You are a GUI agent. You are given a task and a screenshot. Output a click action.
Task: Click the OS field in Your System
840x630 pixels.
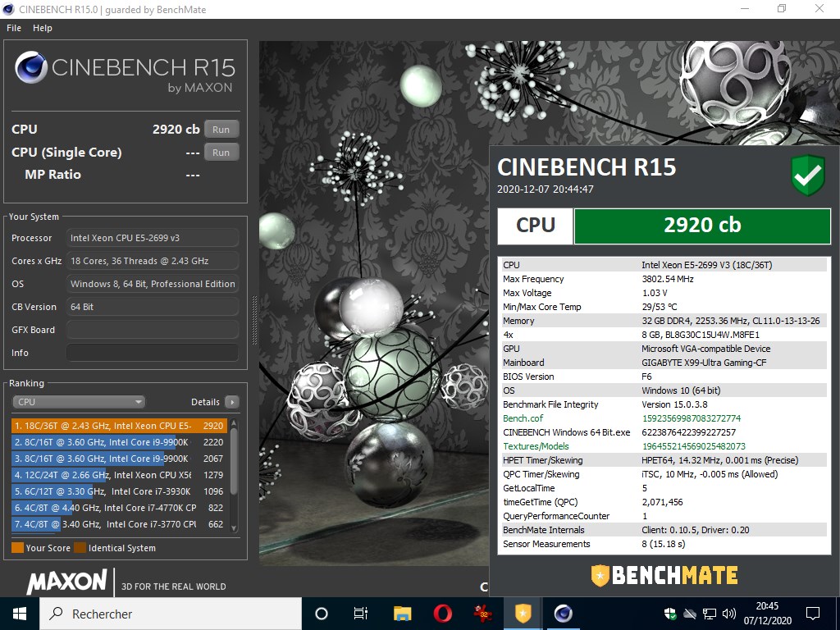pyautogui.click(x=153, y=284)
